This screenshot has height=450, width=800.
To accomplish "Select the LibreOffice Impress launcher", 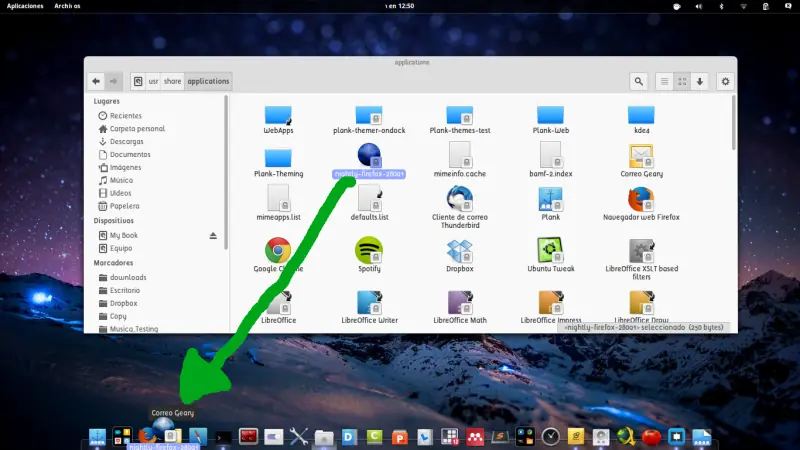I will tap(551, 307).
